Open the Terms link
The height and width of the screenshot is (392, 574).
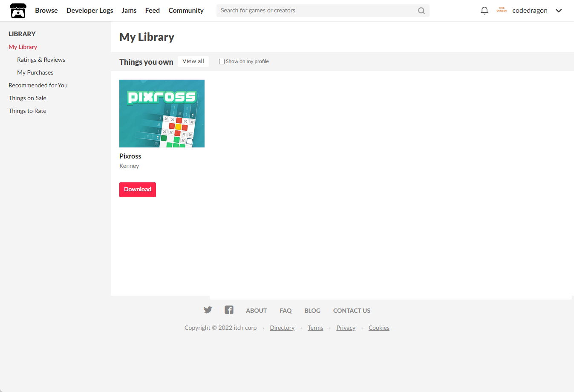(315, 328)
